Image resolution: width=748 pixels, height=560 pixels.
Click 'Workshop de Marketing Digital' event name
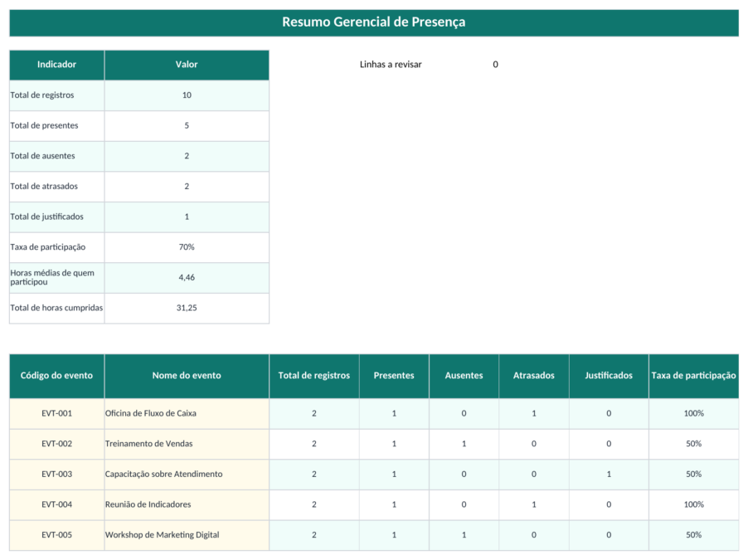click(187, 535)
